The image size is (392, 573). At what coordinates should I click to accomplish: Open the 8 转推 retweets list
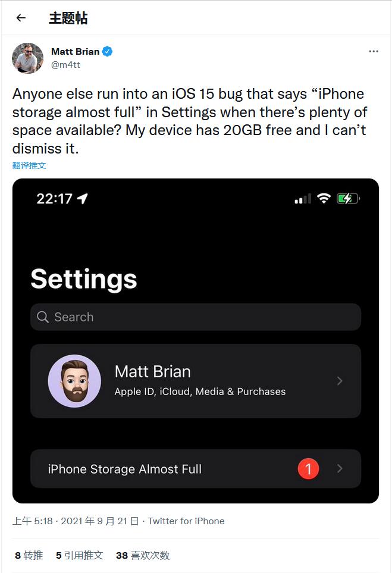point(29,556)
